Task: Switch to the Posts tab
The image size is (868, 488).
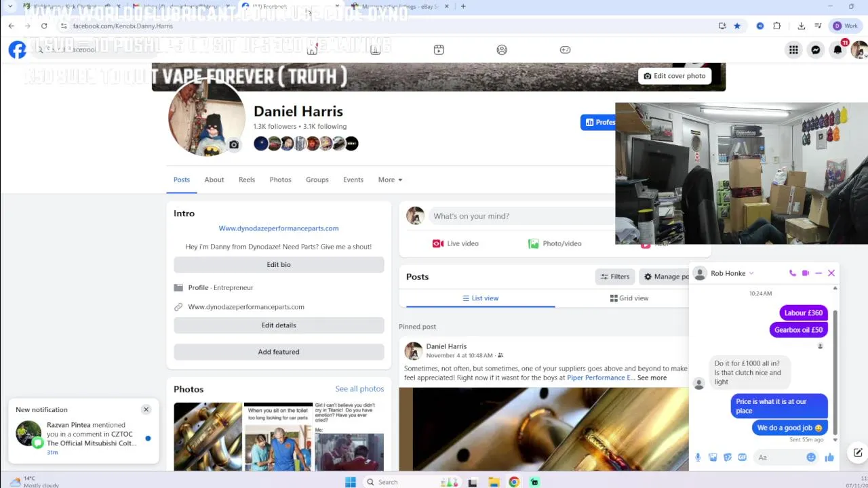Action: 182,180
